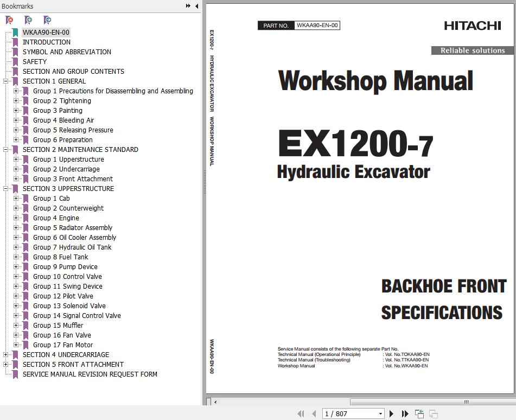Viewport: 516px width, 420px height.
Task: Click the document page cover image
Action: point(360,199)
